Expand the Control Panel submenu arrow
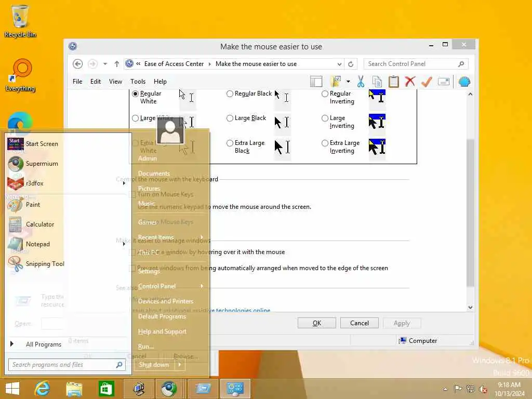 coord(202,286)
